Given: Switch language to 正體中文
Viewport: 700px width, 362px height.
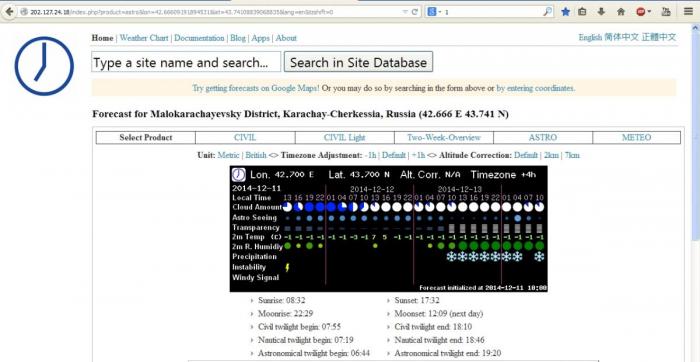Looking at the screenshot, I should (x=659, y=37).
